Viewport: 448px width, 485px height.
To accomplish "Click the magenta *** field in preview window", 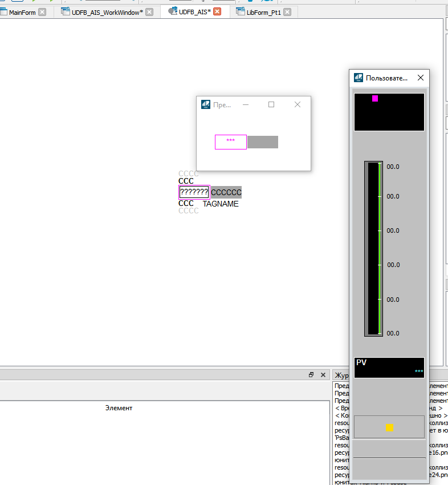I will point(230,142).
